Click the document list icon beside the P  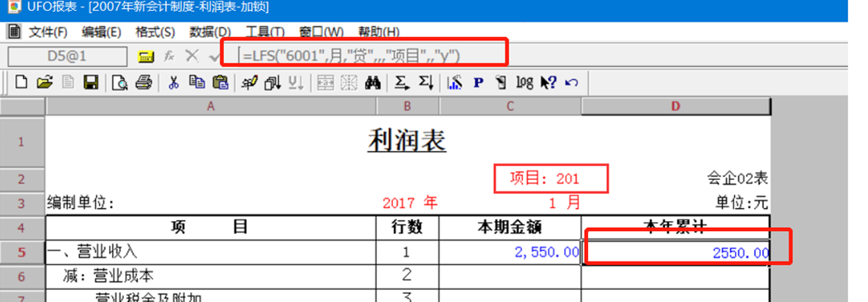click(x=501, y=83)
